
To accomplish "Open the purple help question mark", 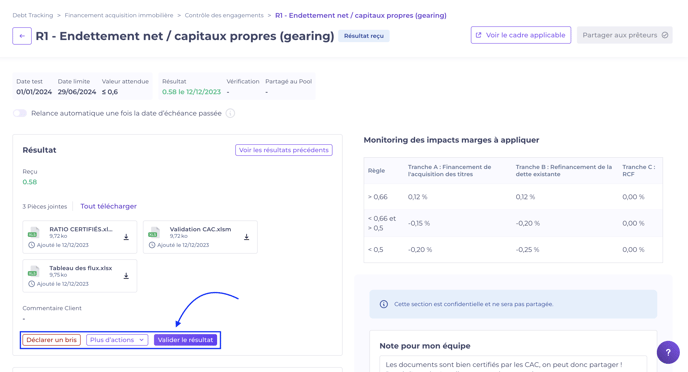I will click(668, 352).
